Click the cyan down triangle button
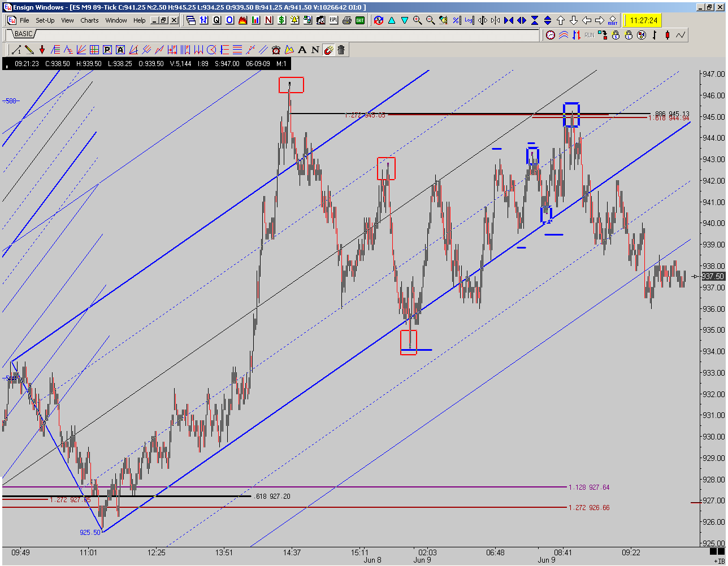Image resolution: width=728 pixels, height=566 pixels. click(x=405, y=20)
